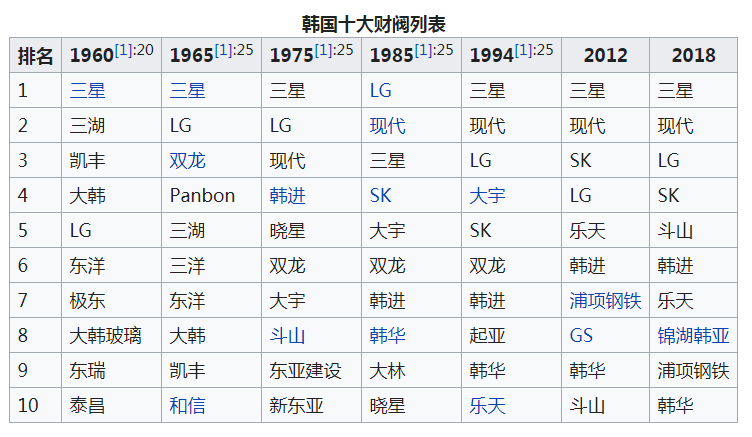This screenshot has width=752, height=437.
Task: Click the 2018 column header
Action: click(x=693, y=56)
